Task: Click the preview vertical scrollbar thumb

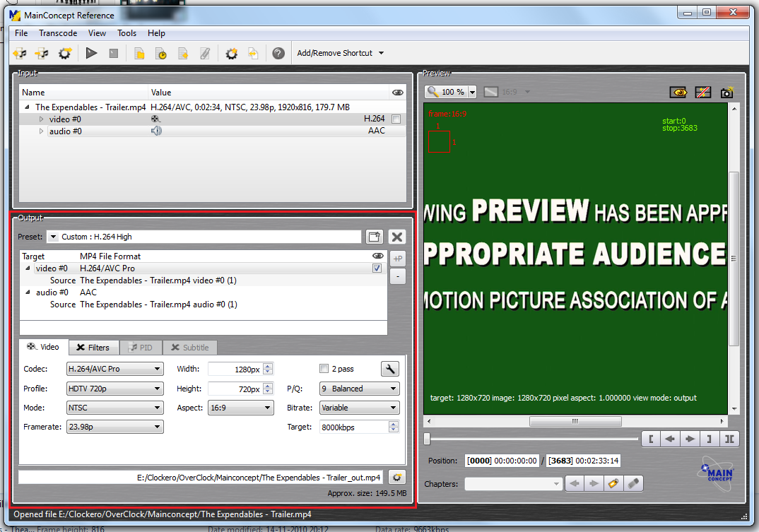Action: coord(734,259)
